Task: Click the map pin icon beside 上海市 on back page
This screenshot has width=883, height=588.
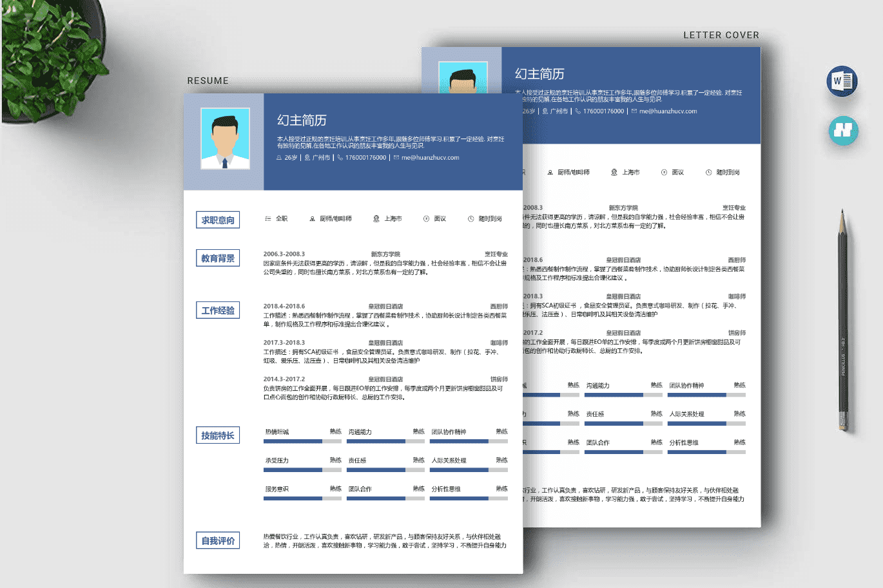Action: point(614,173)
